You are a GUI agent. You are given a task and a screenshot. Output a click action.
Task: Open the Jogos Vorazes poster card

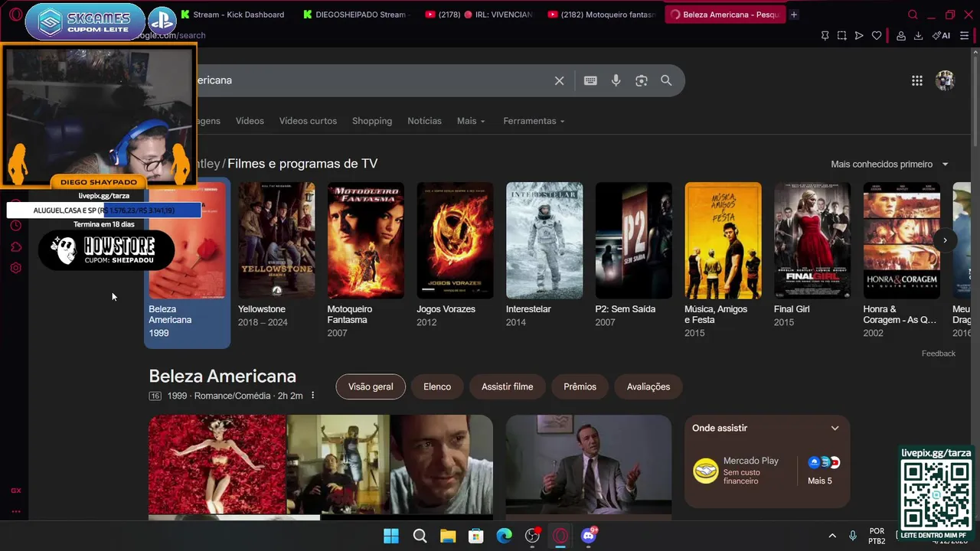455,255
